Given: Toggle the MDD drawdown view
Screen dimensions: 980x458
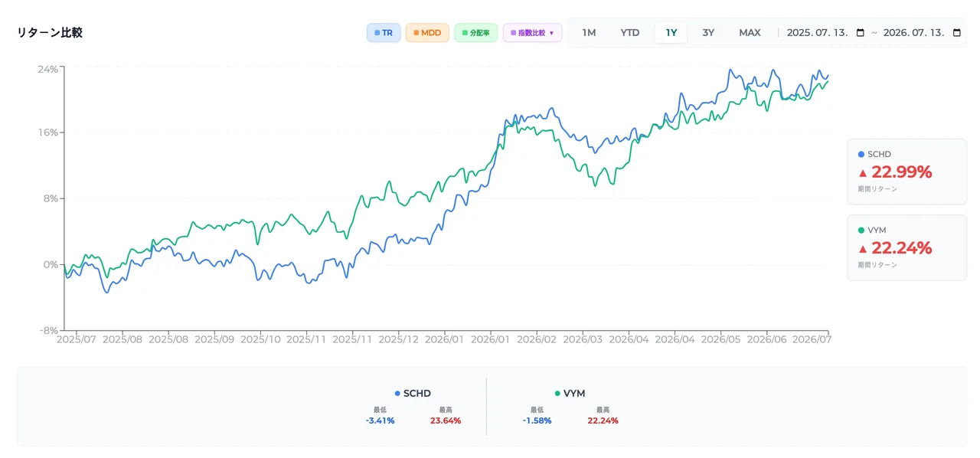Looking at the screenshot, I should click(427, 33).
